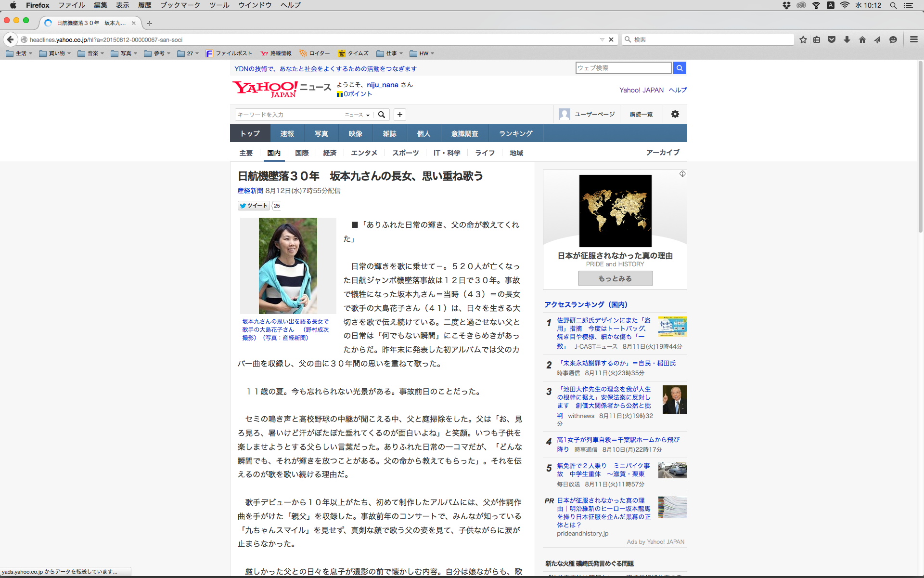Image resolution: width=924 pixels, height=578 pixels.
Task: Click the Firefox back arrow button
Action: (x=10, y=39)
